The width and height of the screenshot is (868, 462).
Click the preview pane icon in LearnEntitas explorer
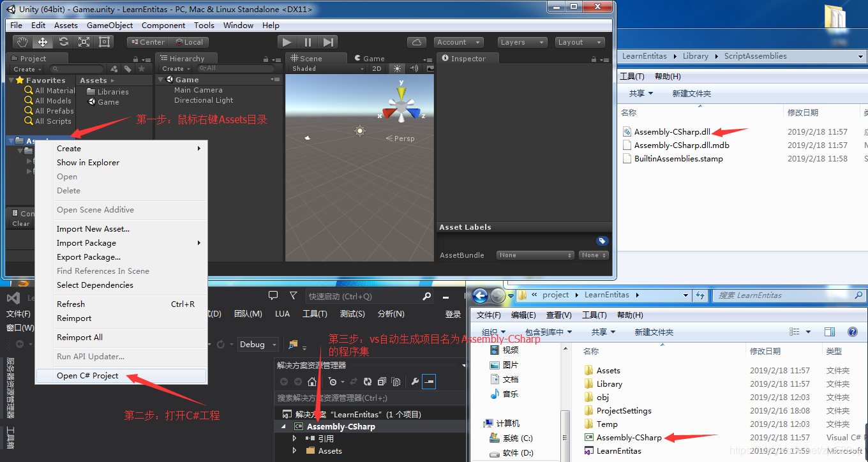(830, 332)
